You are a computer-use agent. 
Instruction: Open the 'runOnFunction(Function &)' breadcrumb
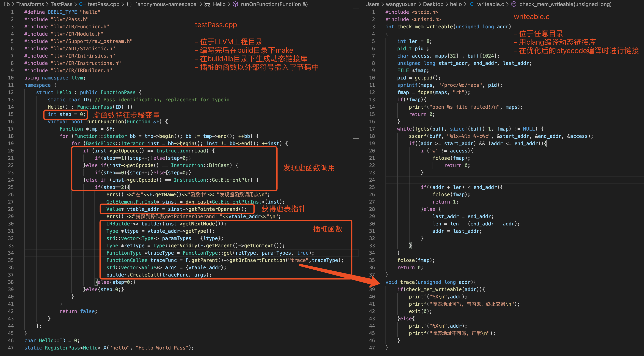[x=274, y=4]
